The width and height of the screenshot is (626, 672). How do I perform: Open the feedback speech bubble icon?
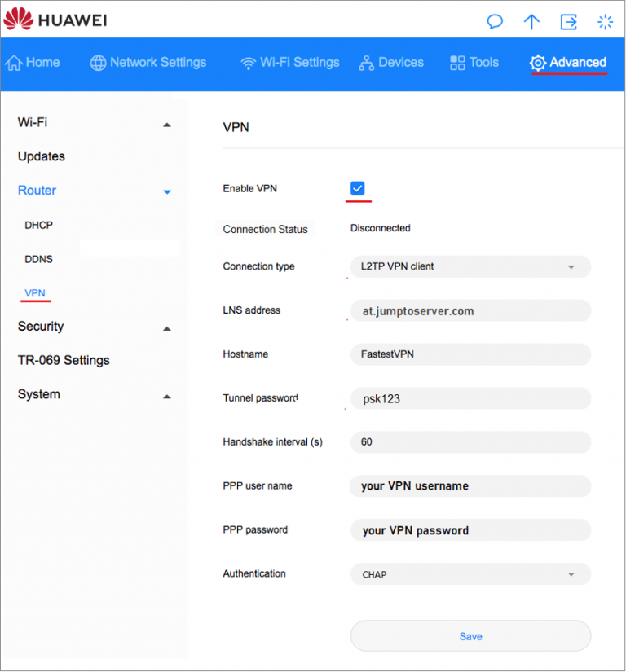coord(495,22)
